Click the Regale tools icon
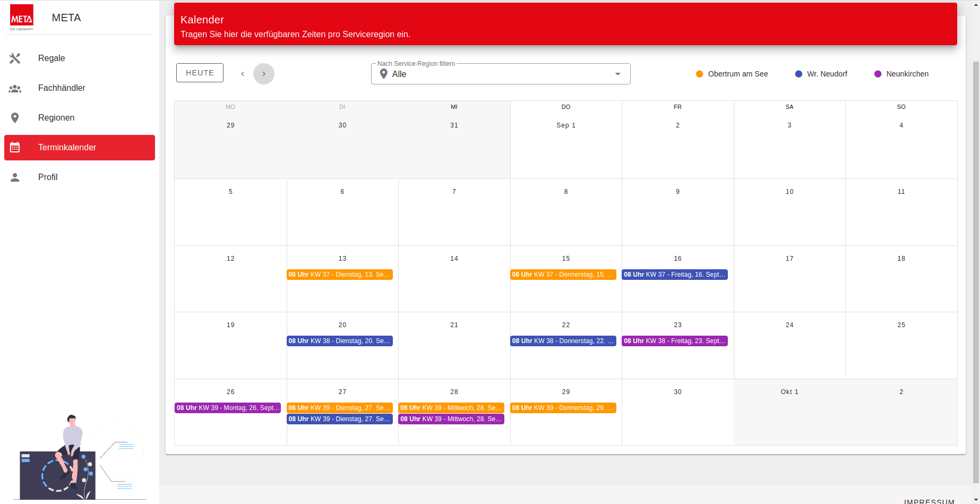 click(15, 58)
